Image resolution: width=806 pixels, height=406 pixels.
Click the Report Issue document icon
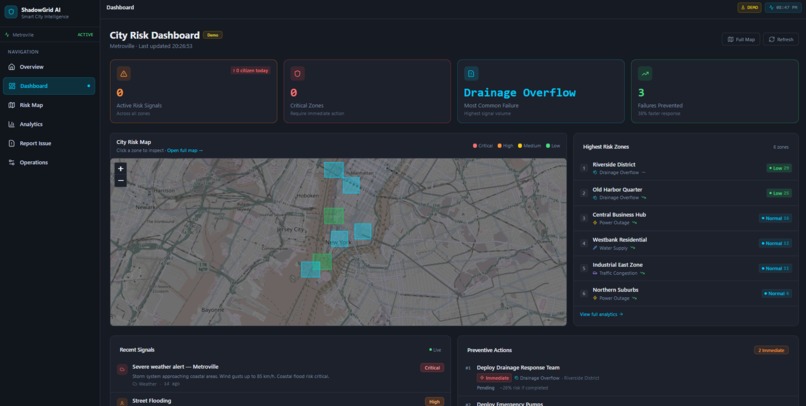pos(12,143)
